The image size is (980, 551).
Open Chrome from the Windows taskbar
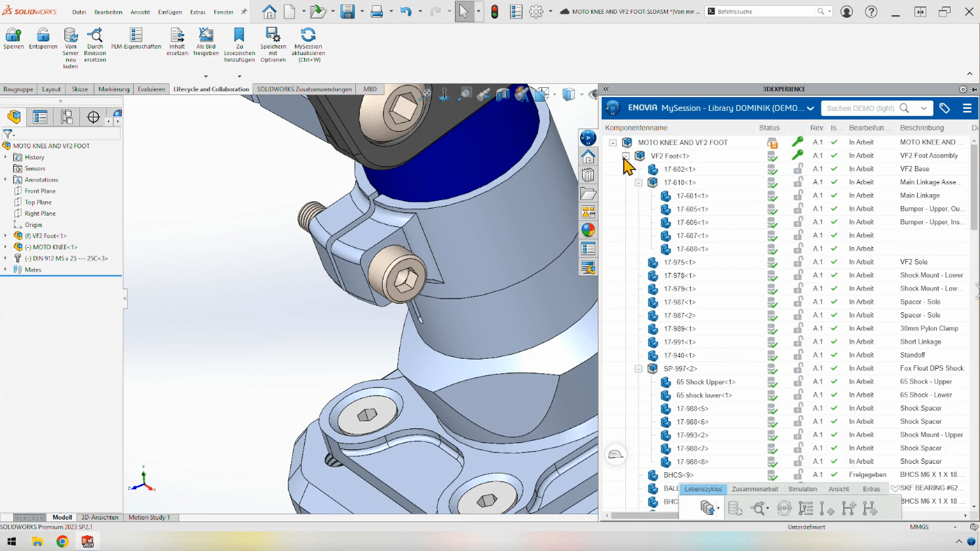pyautogui.click(x=62, y=542)
